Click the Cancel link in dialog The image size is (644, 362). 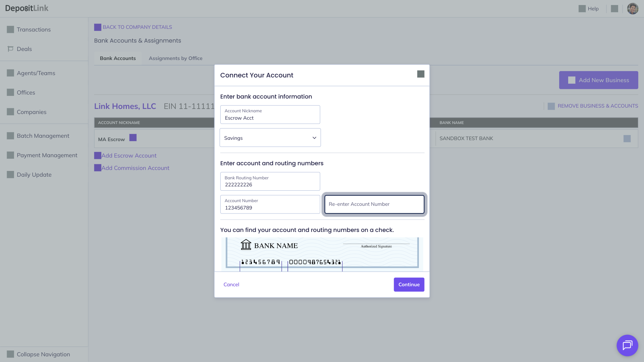[x=231, y=285]
